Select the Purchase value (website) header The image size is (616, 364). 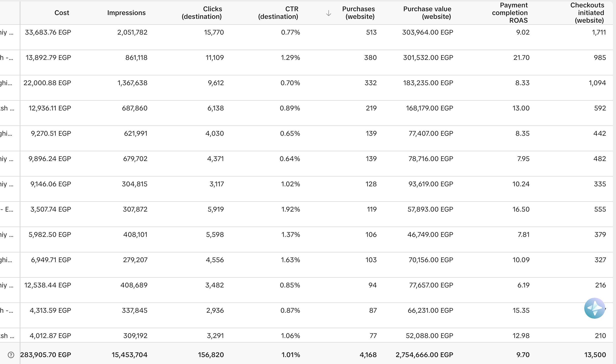click(427, 13)
